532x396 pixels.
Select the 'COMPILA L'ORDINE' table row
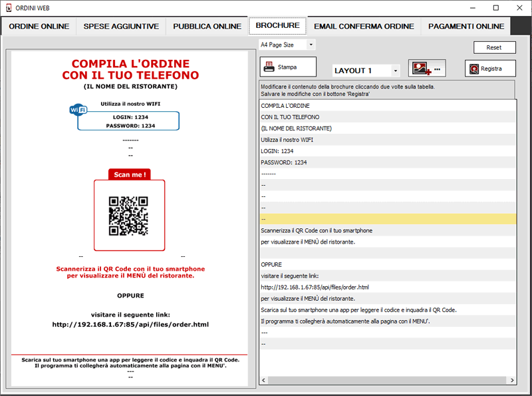388,106
